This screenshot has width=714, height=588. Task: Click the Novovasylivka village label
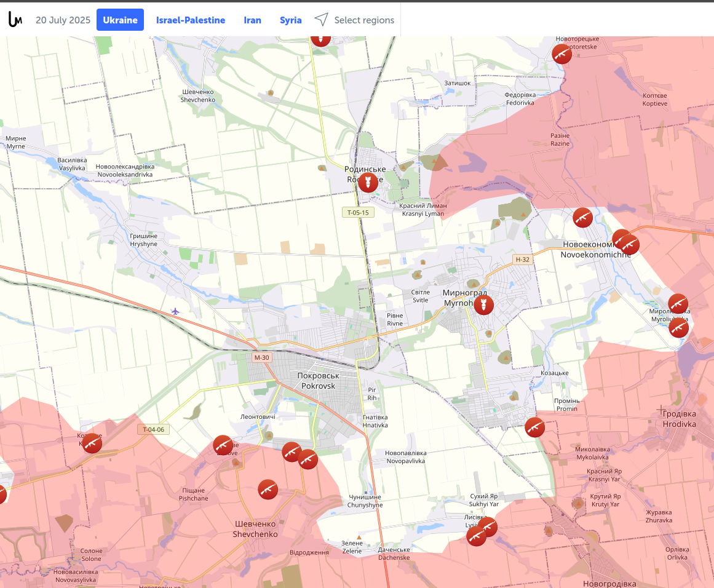[x=76, y=576]
